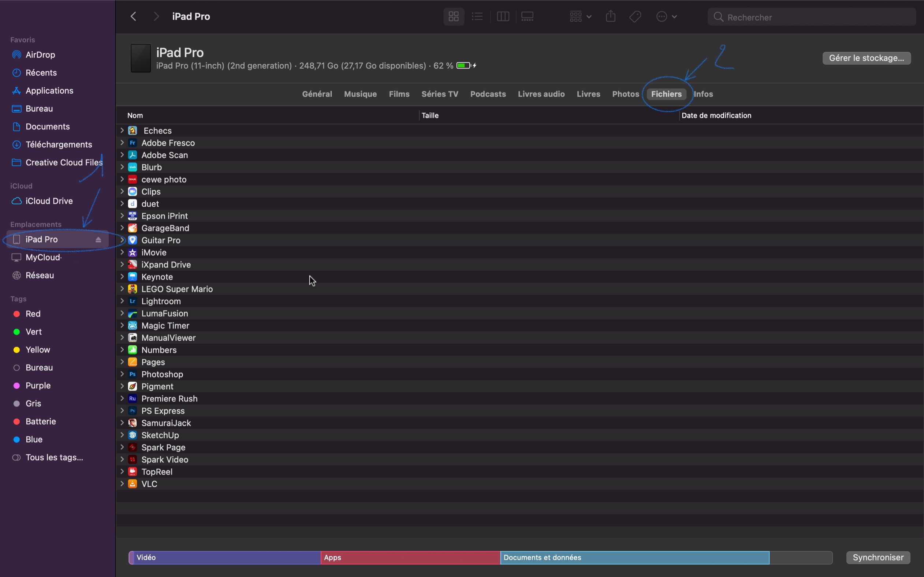924x577 pixels.
Task: Switch to gallery view icon
Action: pos(527,17)
